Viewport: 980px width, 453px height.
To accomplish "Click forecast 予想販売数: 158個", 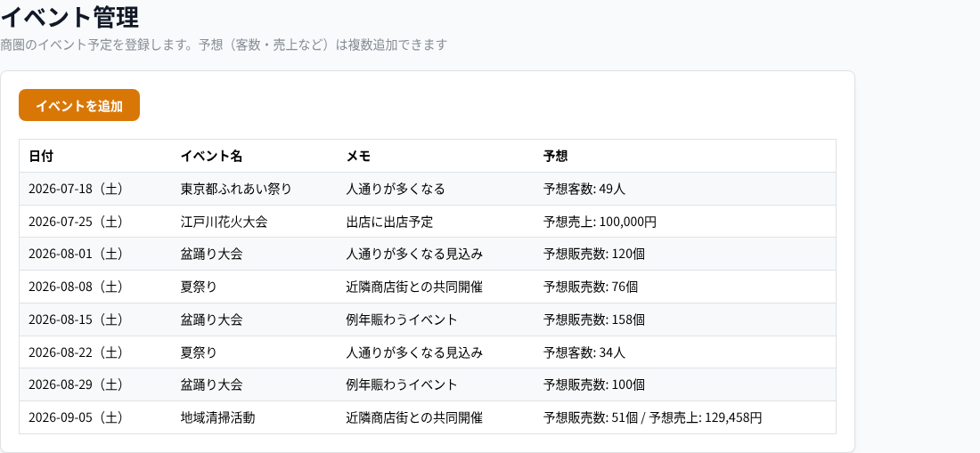I will coord(594,320).
